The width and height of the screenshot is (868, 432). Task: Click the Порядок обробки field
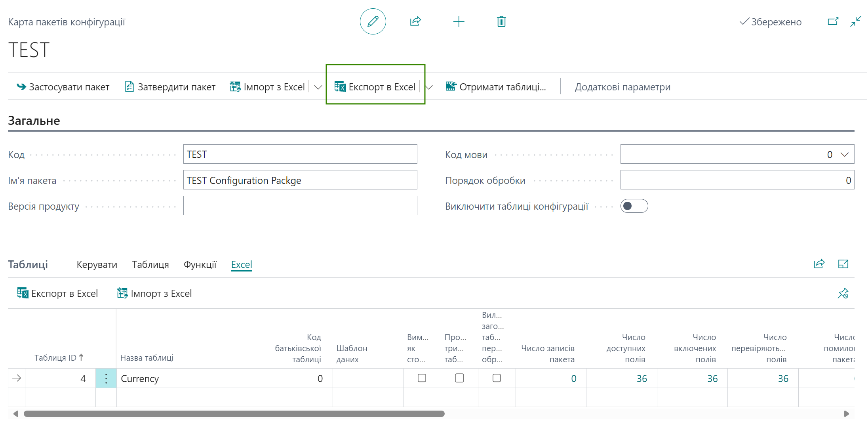[x=737, y=180]
